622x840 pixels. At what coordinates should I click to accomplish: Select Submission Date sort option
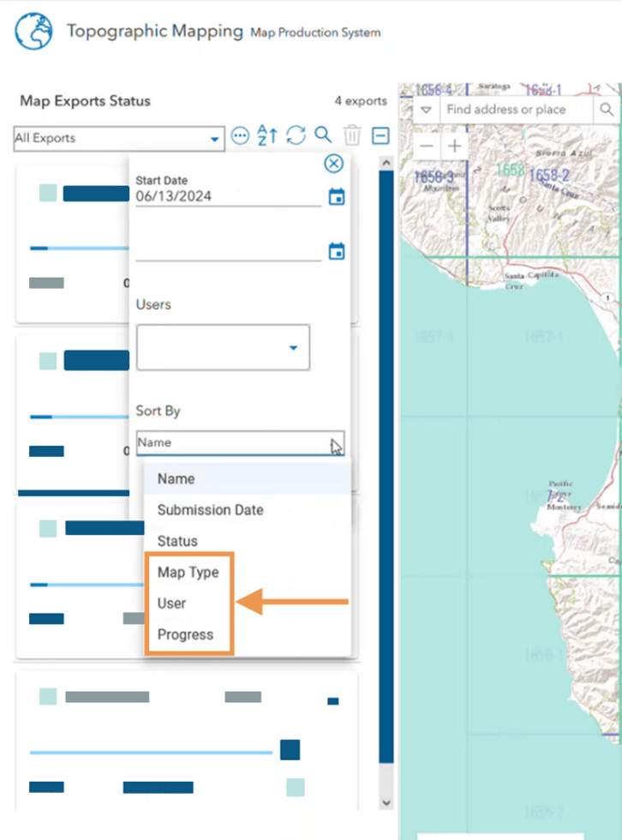[x=248, y=509]
